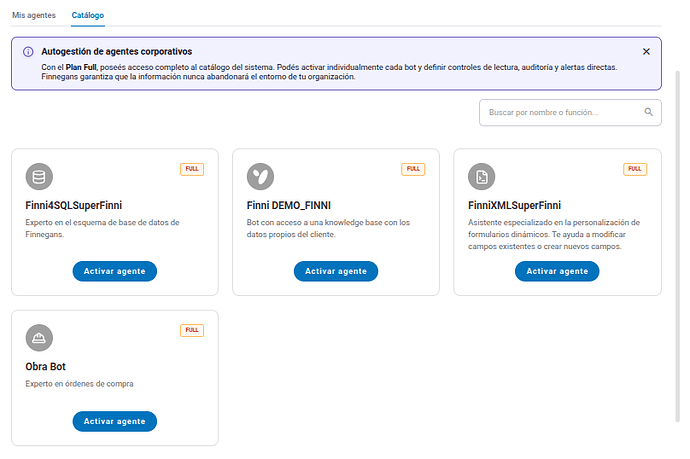This screenshot has width=690, height=459.
Task: Switch to the Mis agentes tab
Action: pyautogui.click(x=34, y=15)
